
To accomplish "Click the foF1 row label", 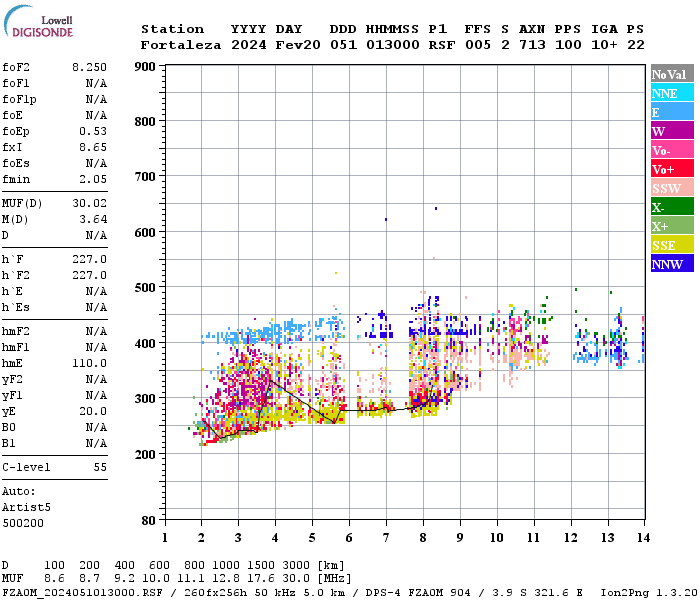I will pos(16,83).
